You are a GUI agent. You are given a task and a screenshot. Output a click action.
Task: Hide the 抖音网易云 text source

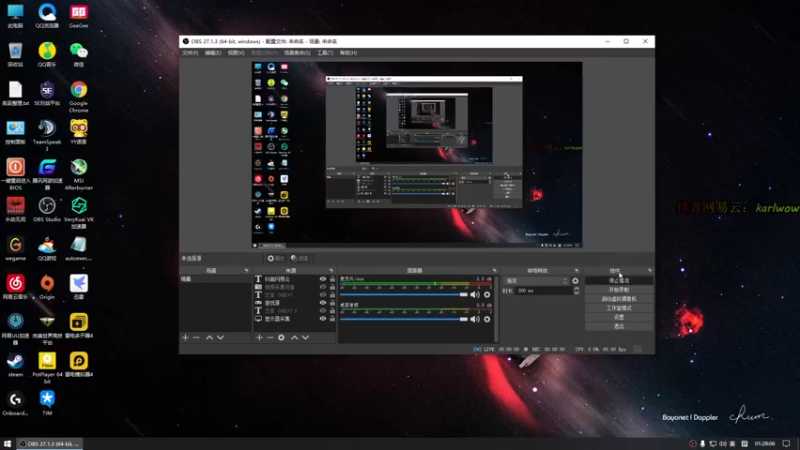322,279
